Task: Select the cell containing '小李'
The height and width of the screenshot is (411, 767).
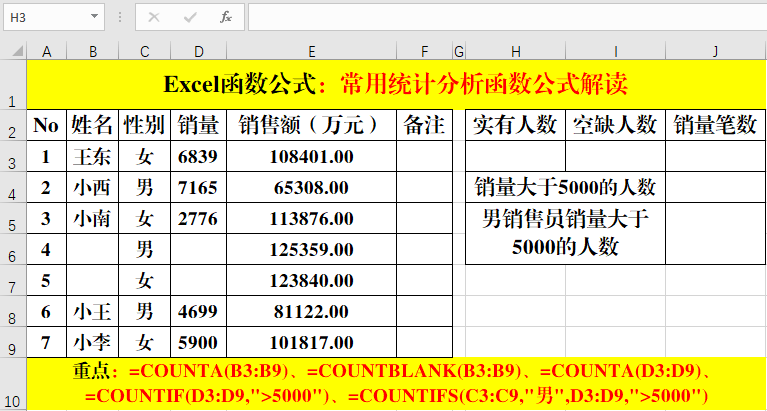Action: coord(92,342)
